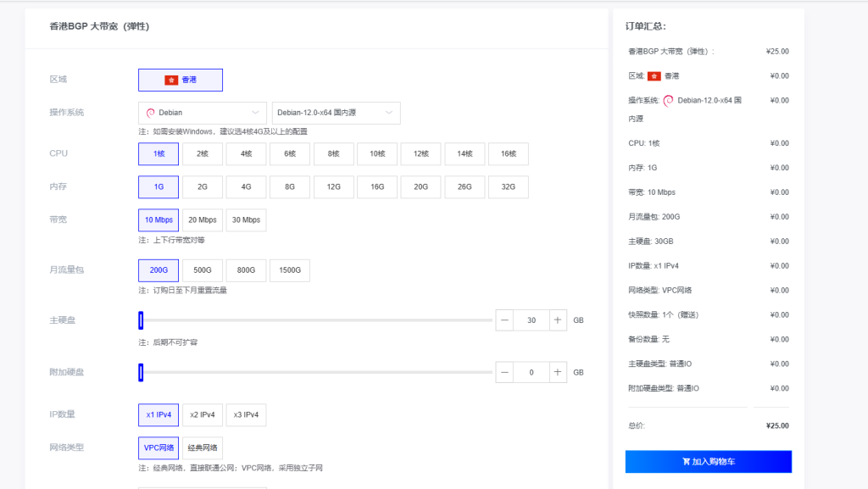Select the 500G monthly traffic package
This screenshot has width=868, height=489.
click(x=202, y=270)
